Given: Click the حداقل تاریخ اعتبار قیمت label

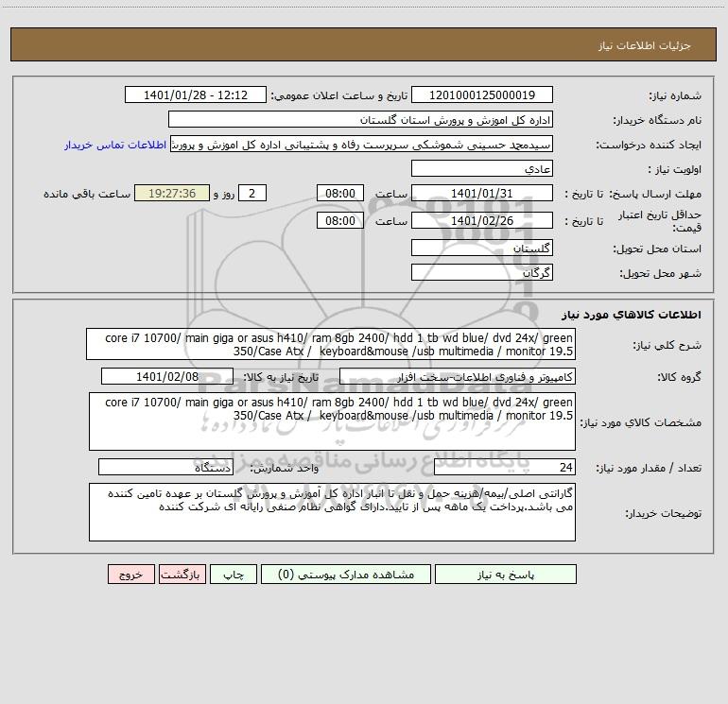Looking at the screenshot, I should coord(660,221).
